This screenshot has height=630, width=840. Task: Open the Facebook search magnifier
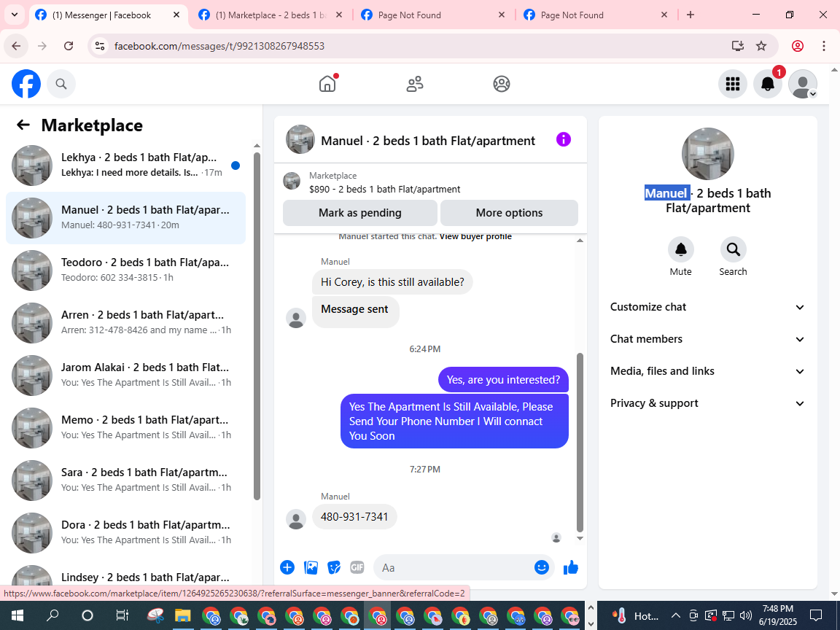click(x=61, y=84)
